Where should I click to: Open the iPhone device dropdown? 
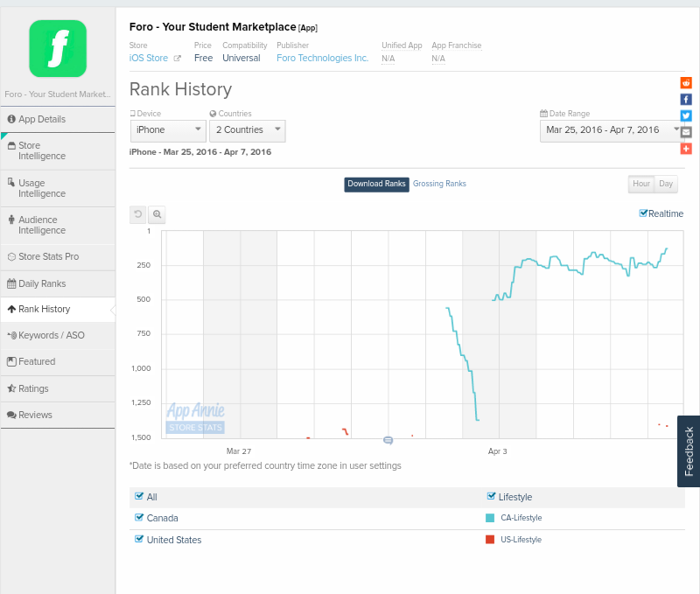click(168, 130)
